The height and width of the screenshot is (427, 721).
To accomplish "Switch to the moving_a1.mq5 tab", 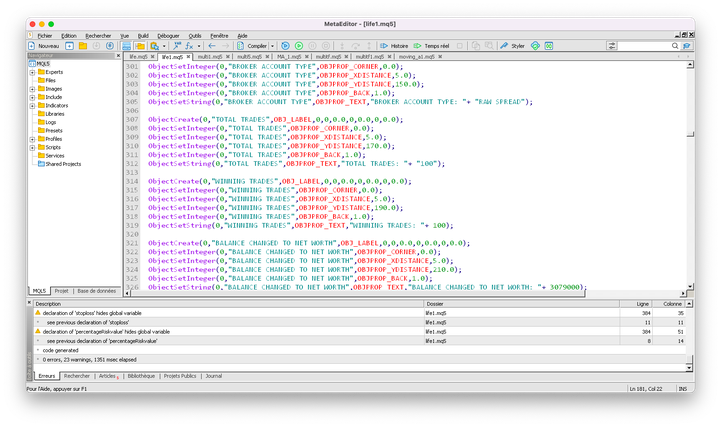I will 417,57.
